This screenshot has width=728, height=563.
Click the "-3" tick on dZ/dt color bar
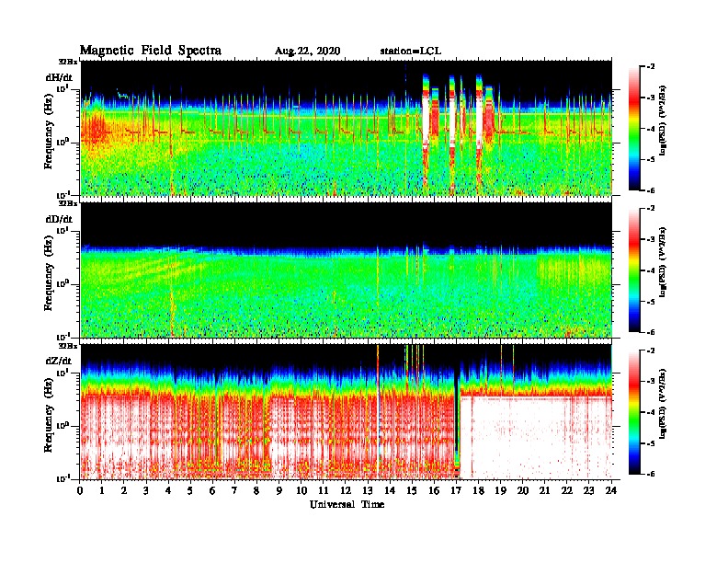[651, 381]
